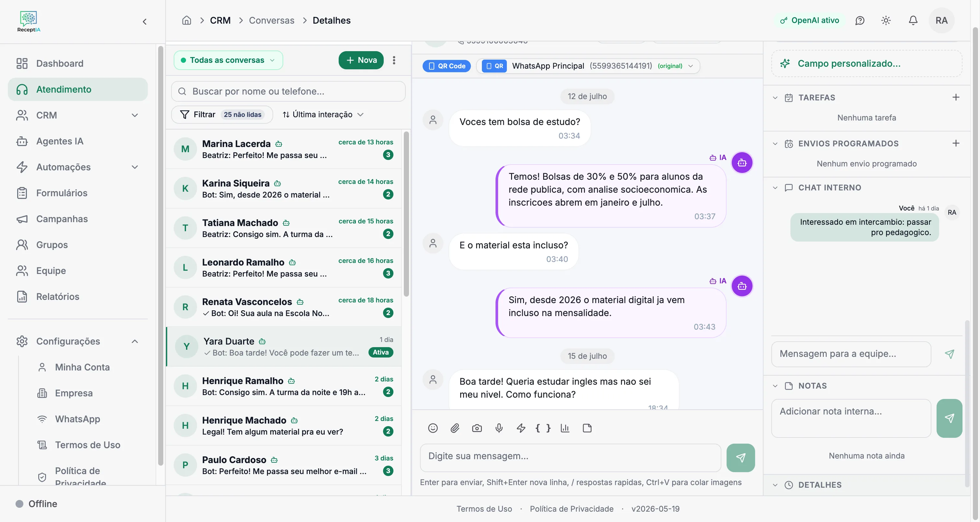Collapse the NOTAS section
This screenshot has width=980, height=522.
(x=775, y=386)
